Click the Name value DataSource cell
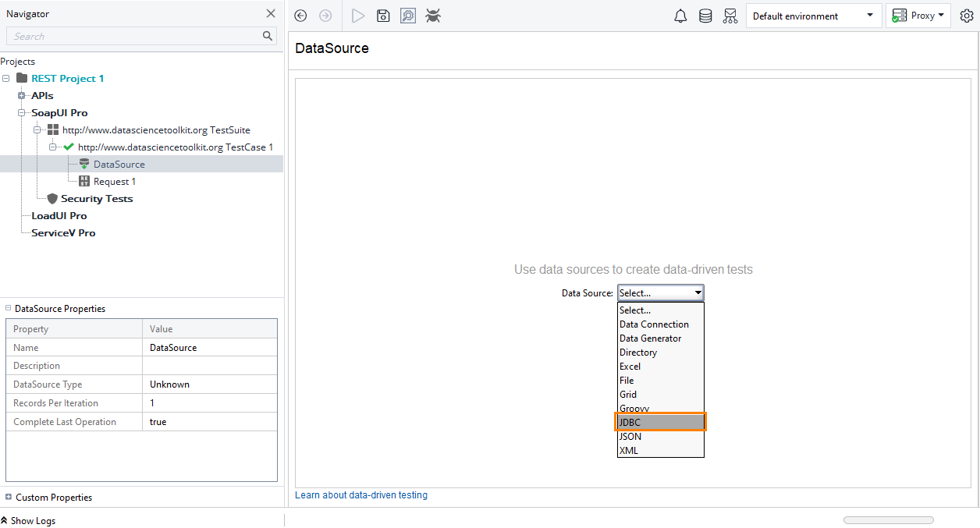The image size is (980, 528). pyautogui.click(x=210, y=347)
